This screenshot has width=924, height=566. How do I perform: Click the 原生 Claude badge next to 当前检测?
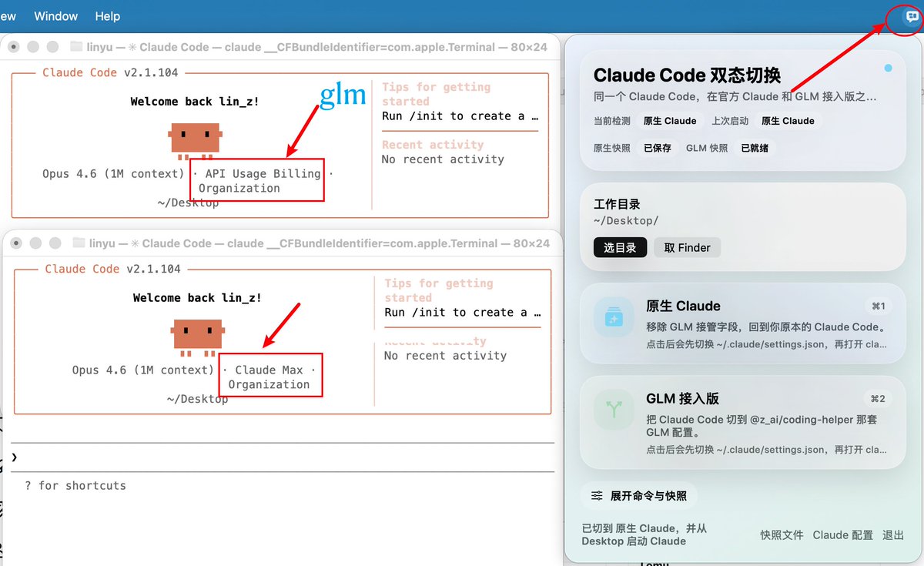click(670, 121)
